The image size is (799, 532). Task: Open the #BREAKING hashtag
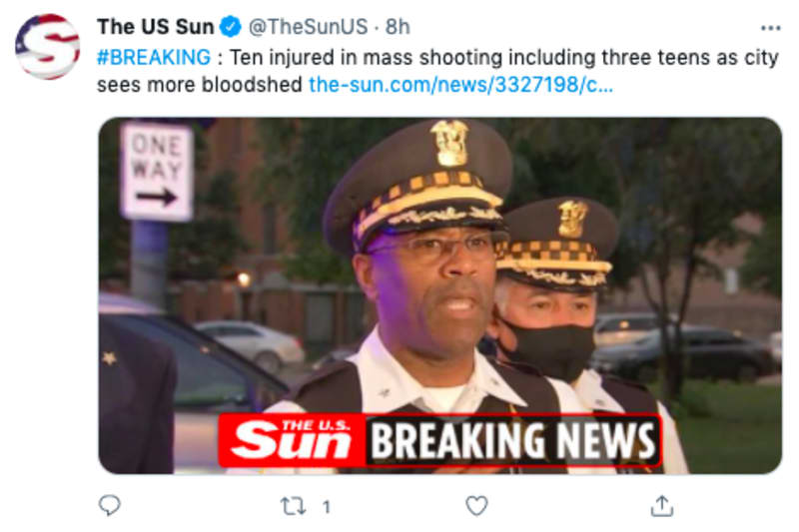(154, 57)
